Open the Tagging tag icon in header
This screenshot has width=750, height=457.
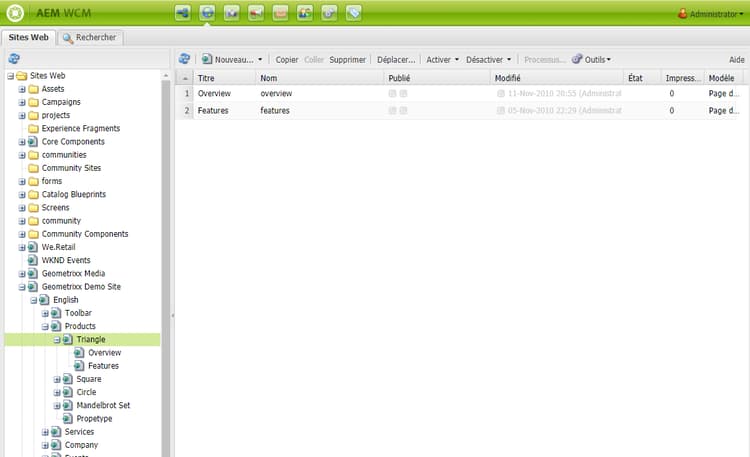(353, 13)
